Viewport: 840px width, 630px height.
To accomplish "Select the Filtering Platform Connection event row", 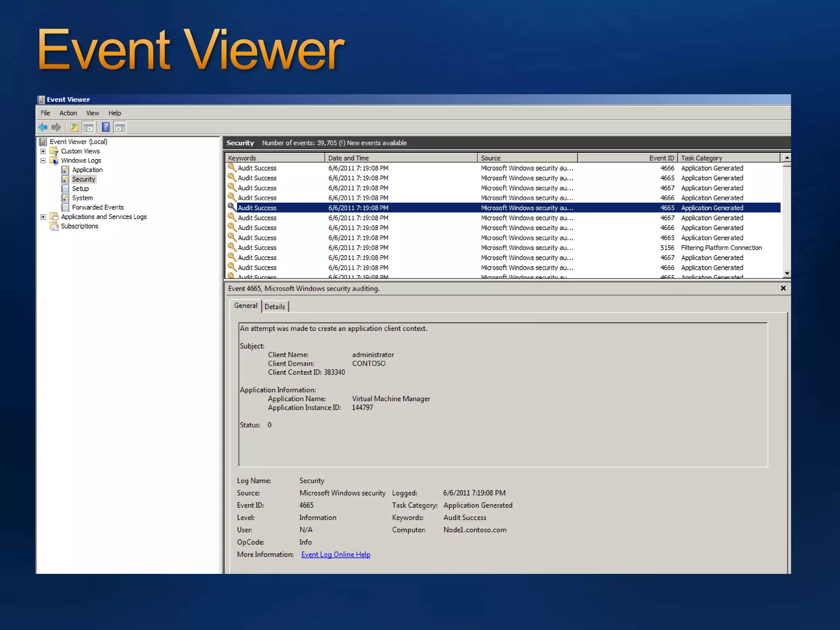I will (503, 248).
